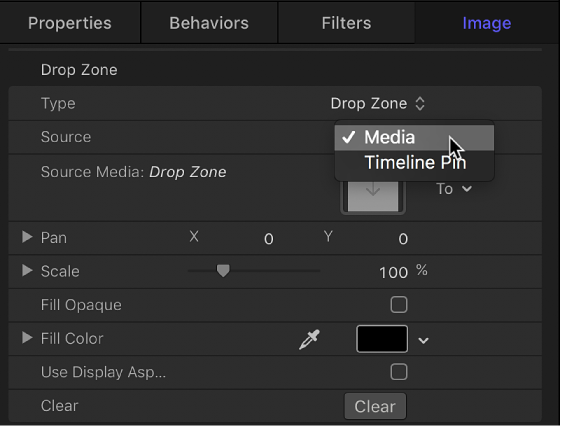Click the Scale slider handle
The height and width of the screenshot is (428, 562).
point(223,271)
